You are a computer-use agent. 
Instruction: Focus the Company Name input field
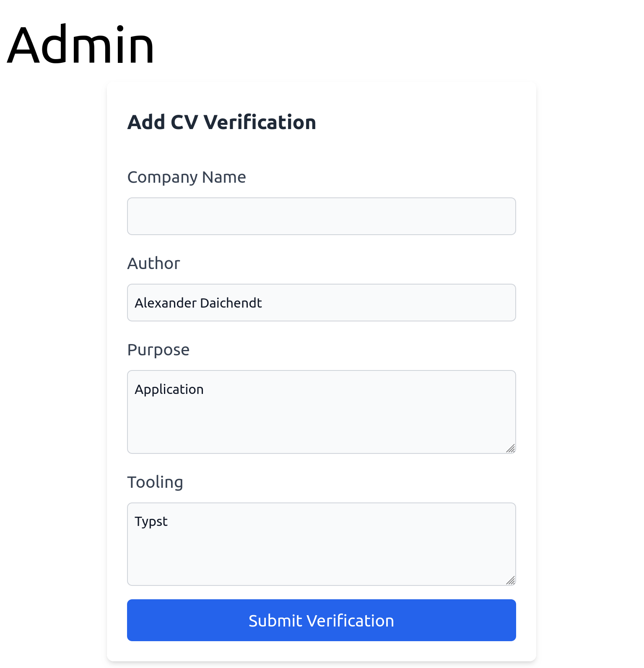pyautogui.click(x=321, y=216)
